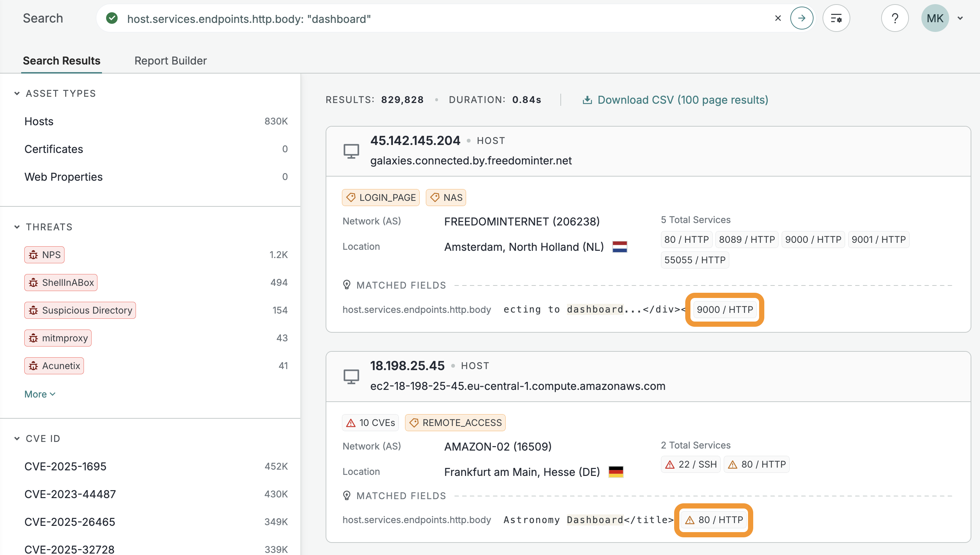The image size is (980, 555).
Task: Click the 10 CVEs badge
Action: (370, 423)
